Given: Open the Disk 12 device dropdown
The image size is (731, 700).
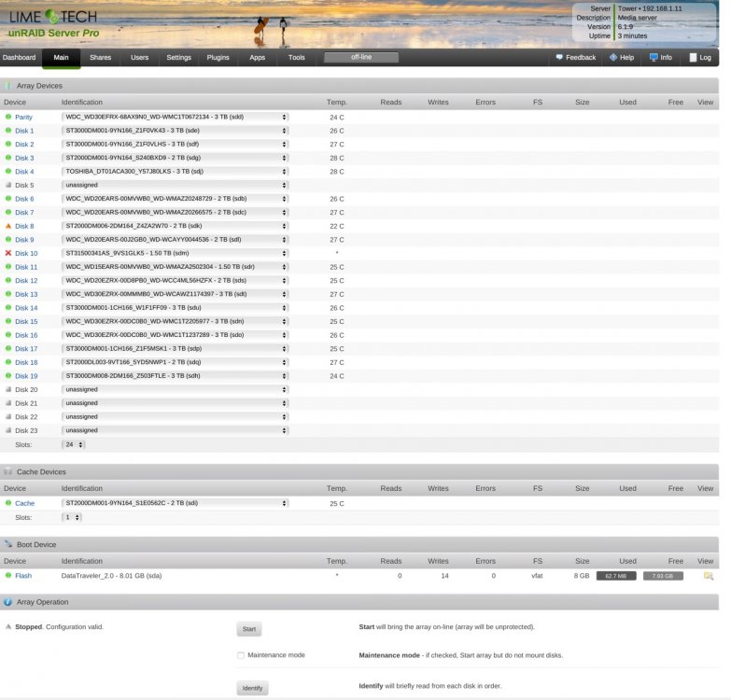Looking at the screenshot, I should 176,281.
